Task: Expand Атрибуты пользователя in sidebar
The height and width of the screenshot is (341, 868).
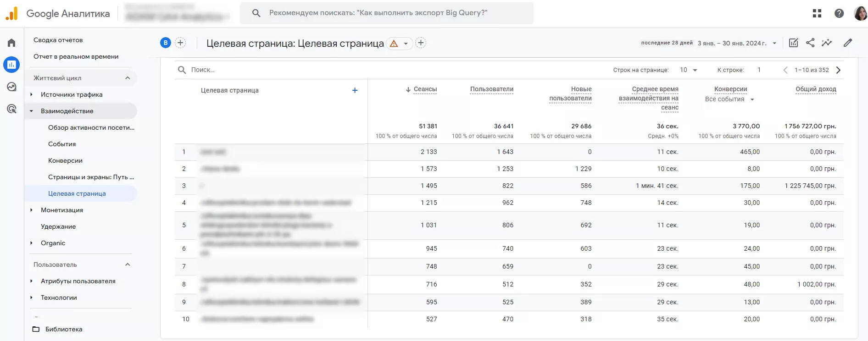Action: pos(31,281)
